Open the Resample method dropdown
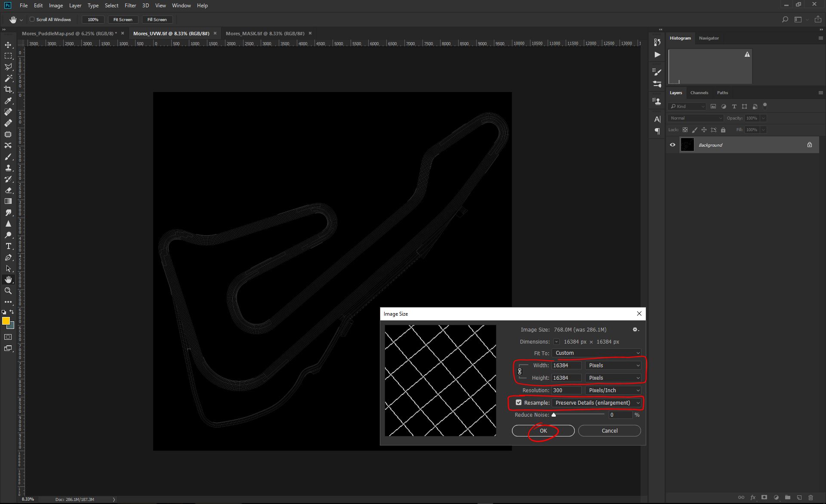The width and height of the screenshot is (826, 504). click(x=596, y=403)
